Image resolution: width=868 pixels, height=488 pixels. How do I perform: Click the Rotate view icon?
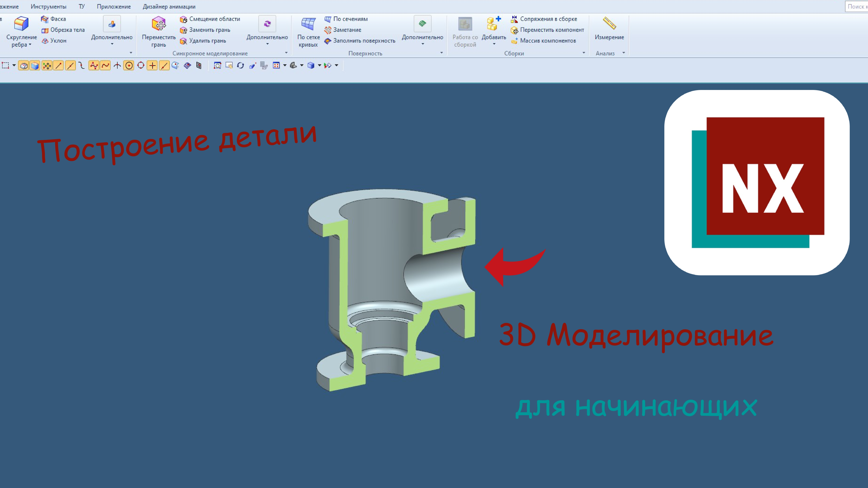(x=240, y=65)
